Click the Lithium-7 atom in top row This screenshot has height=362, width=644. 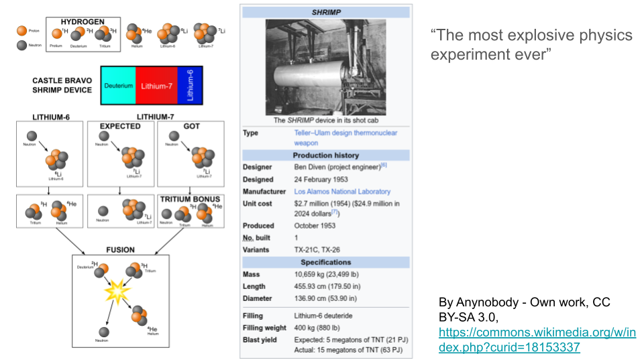point(202,34)
